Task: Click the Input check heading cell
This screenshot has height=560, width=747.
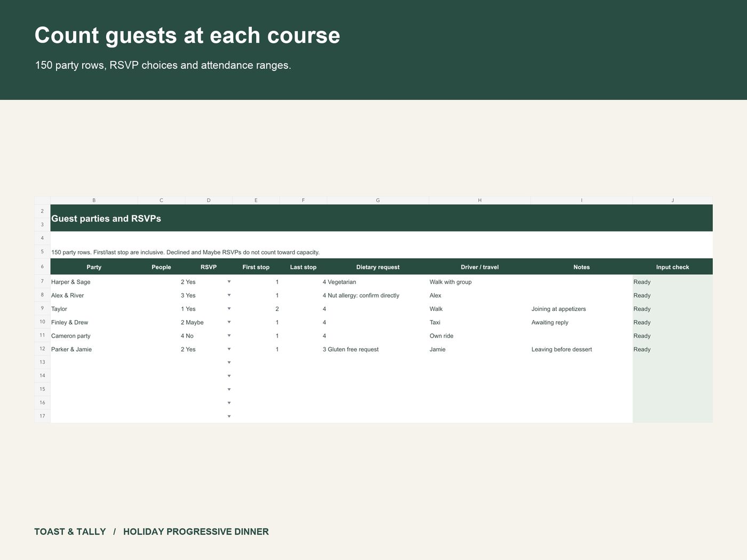Action: click(672, 267)
